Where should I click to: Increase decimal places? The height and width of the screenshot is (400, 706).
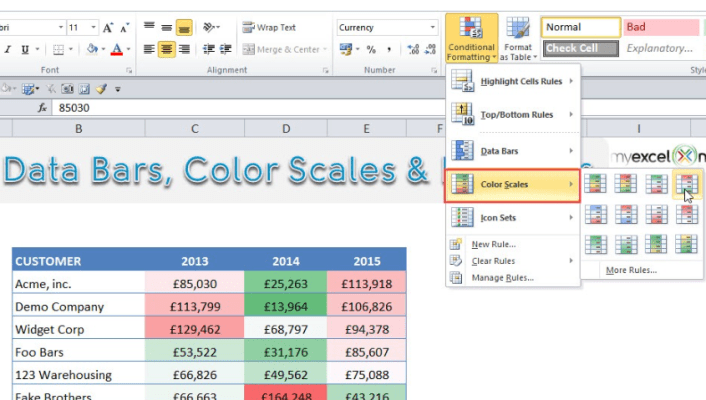click(x=413, y=49)
